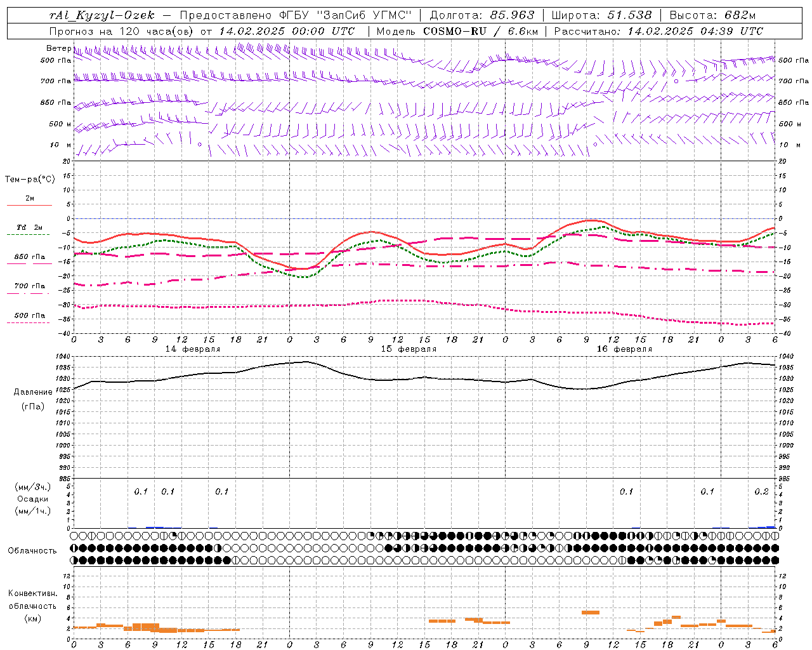Click the Конвективн. panel label
Viewport: 812px width, 650px height.
pyautogui.click(x=32, y=594)
